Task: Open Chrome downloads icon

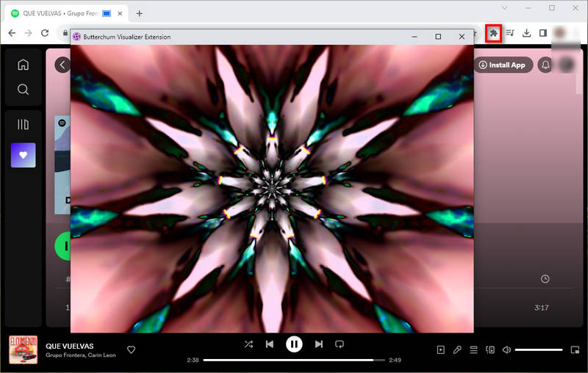Action: [526, 33]
